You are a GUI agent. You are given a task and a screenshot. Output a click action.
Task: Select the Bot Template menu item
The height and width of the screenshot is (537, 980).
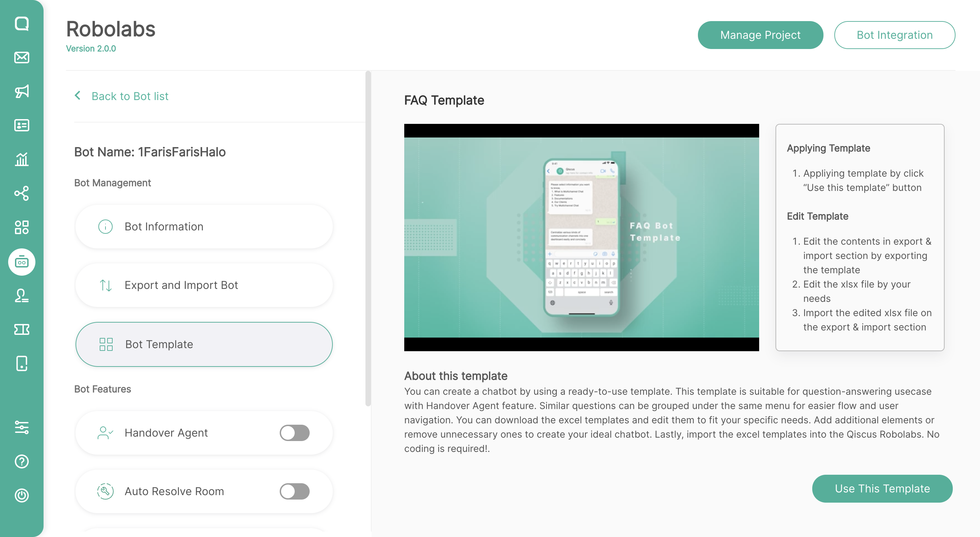(x=204, y=344)
